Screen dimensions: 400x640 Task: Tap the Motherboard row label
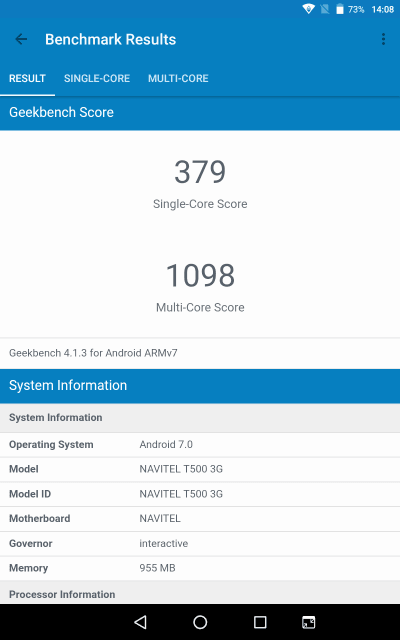[x=40, y=518]
